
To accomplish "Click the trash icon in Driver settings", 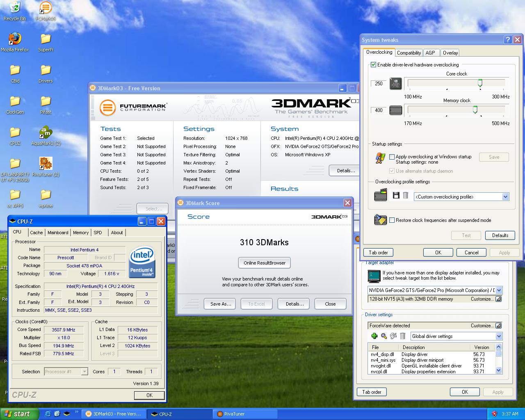I will [x=403, y=336].
